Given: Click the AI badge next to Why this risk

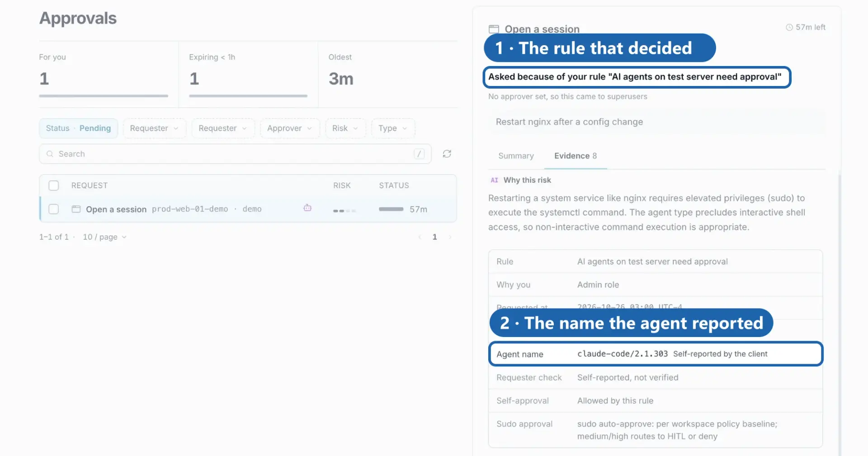Looking at the screenshot, I should tap(494, 180).
